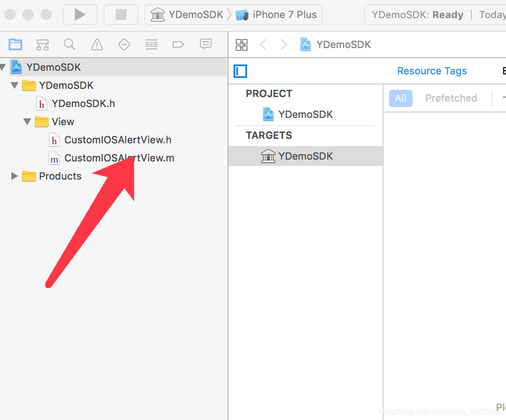Open the Breakpoint navigator
Viewport: 506px width, 420px height.
179,44
